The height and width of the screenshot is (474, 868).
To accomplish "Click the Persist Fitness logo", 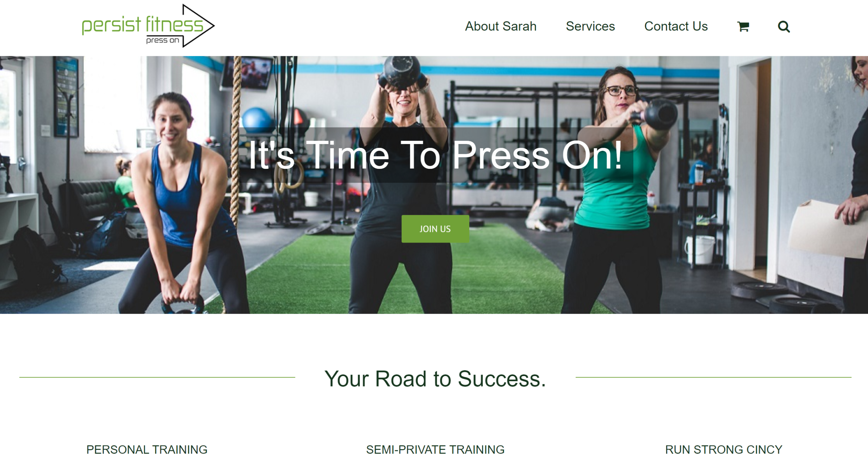I will click(148, 26).
